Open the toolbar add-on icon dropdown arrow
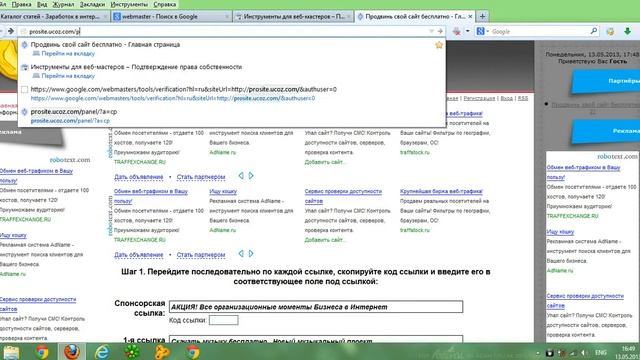The height and width of the screenshot is (360, 640). click(467, 31)
